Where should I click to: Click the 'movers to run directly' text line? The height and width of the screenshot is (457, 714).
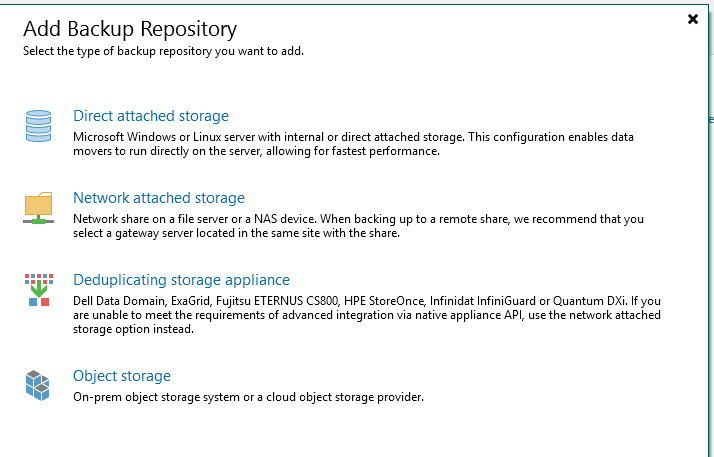pos(256,151)
